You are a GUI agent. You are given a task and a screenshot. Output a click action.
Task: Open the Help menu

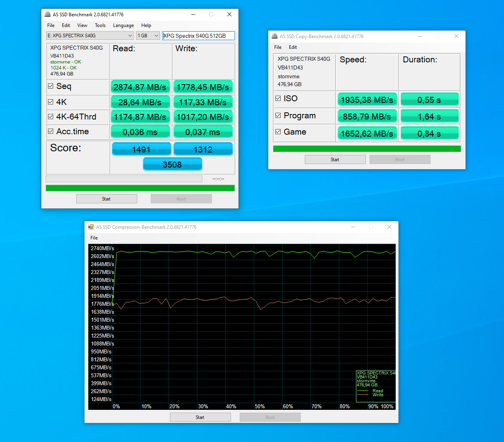tap(146, 25)
